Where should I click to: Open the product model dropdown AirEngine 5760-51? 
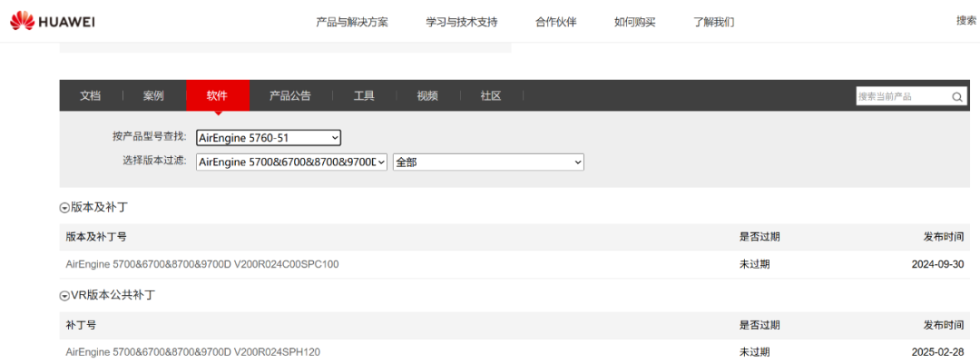click(269, 137)
